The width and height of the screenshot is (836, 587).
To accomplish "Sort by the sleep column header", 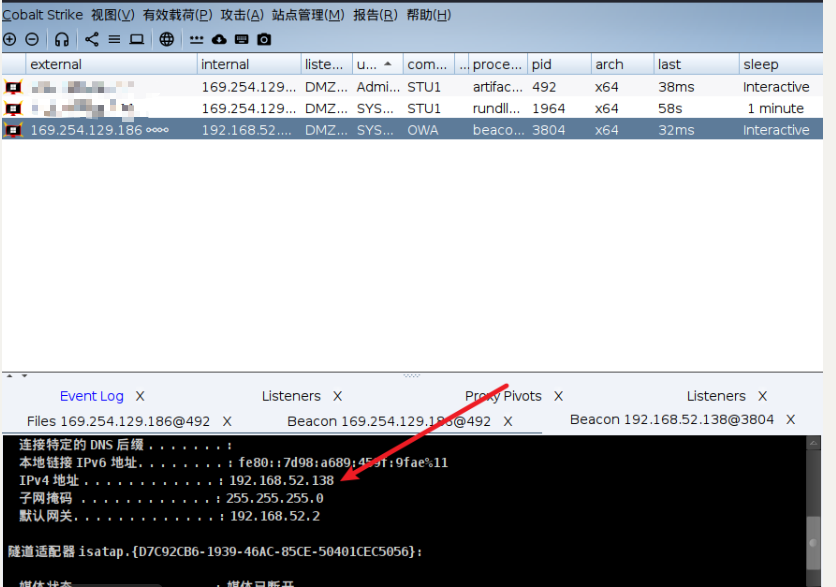I will click(781, 65).
